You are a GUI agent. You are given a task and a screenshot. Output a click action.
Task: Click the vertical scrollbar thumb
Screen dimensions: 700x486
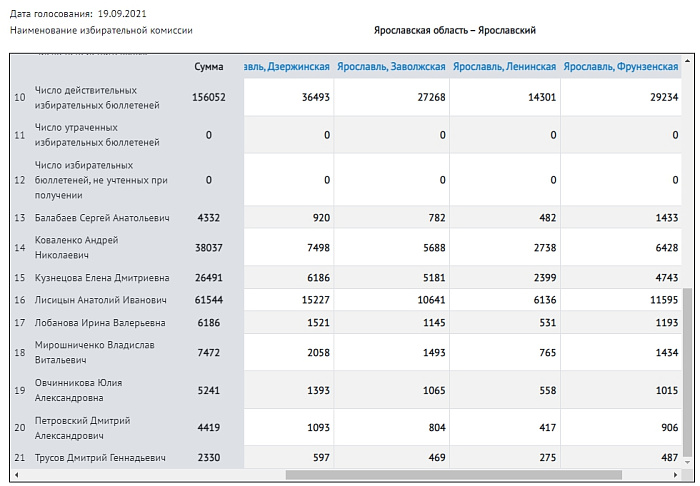(687, 370)
